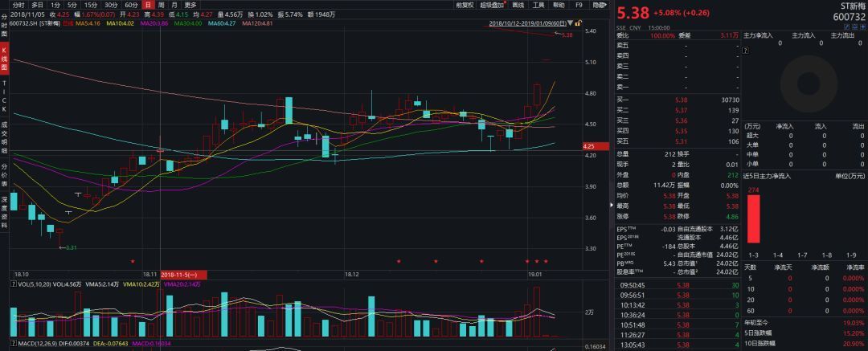Viewport: 868px width, 351px height.
Task: Click the 超级叠加 button
Action: click(492, 5)
